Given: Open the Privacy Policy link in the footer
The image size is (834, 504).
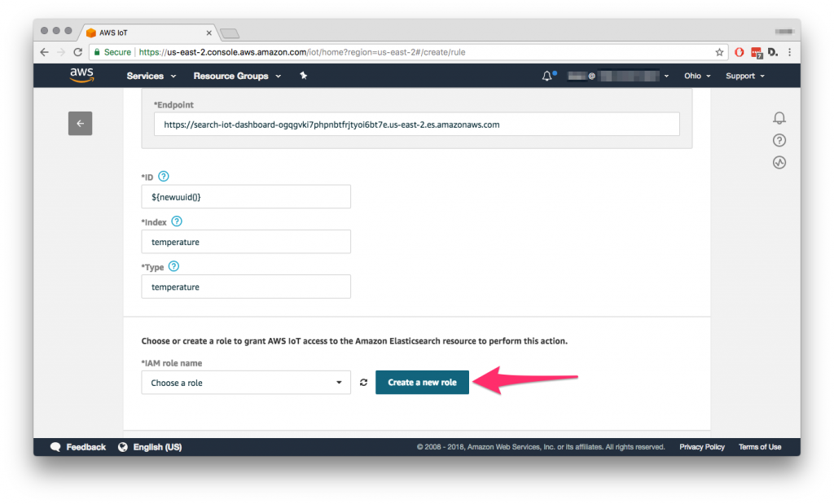Looking at the screenshot, I should [701, 446].
